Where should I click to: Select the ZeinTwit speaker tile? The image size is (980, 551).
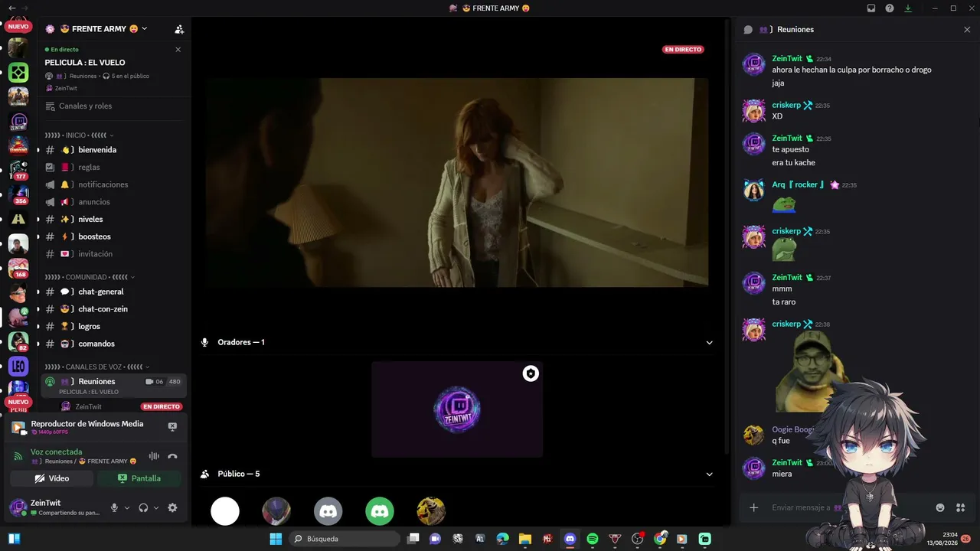tap(457, 409)
